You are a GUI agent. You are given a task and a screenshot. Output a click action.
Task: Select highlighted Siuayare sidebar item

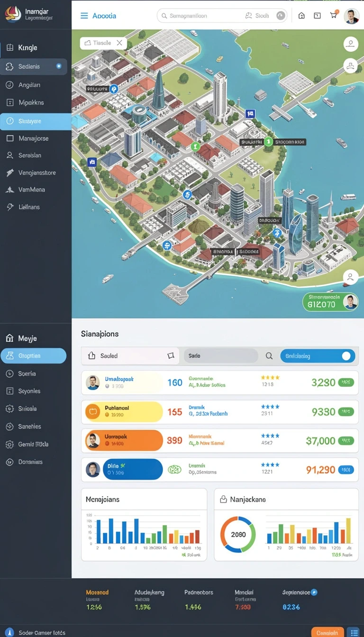36,121
